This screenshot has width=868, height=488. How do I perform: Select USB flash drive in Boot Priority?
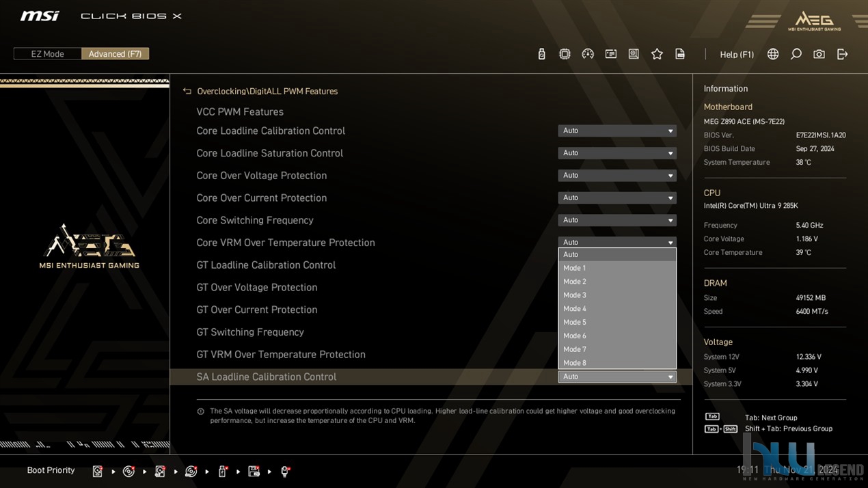222,471
